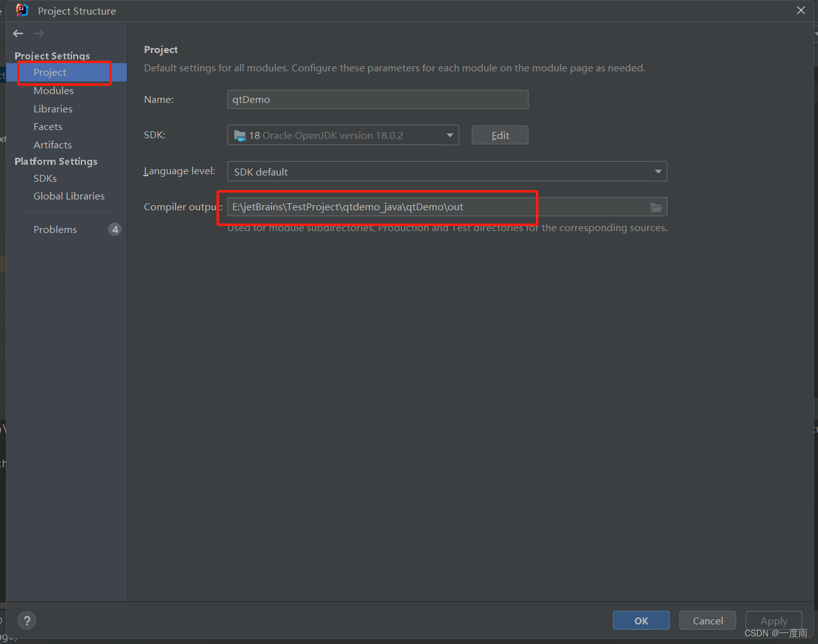Screen dimensions: 818x644
Task: Click the compiler output path field
Action: tap(379, 206)
